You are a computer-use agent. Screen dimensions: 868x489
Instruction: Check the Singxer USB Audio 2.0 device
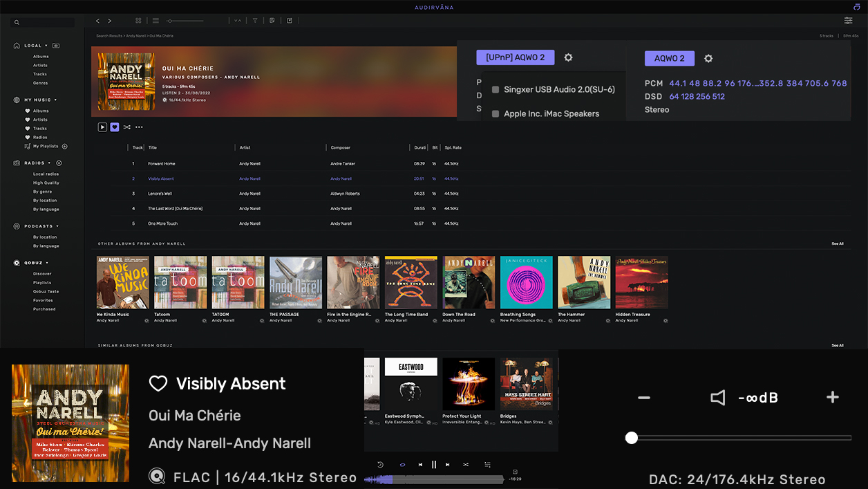pos(496,90)
